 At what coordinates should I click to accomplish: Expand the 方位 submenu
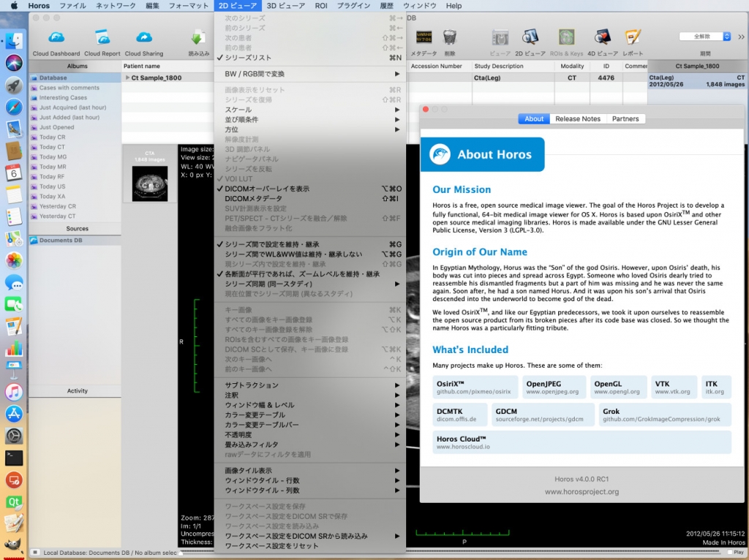[310, 129]
